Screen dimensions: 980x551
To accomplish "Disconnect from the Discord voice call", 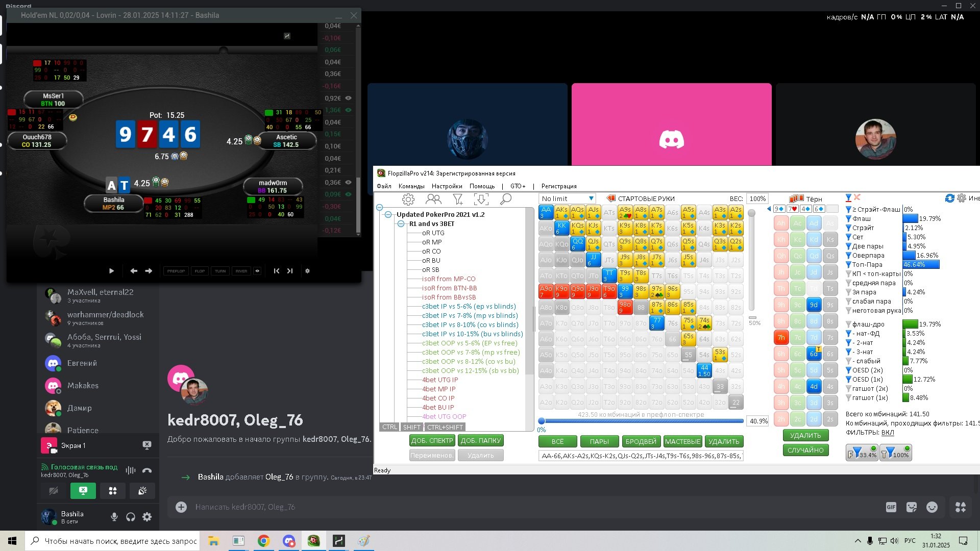I will point(147,470).
